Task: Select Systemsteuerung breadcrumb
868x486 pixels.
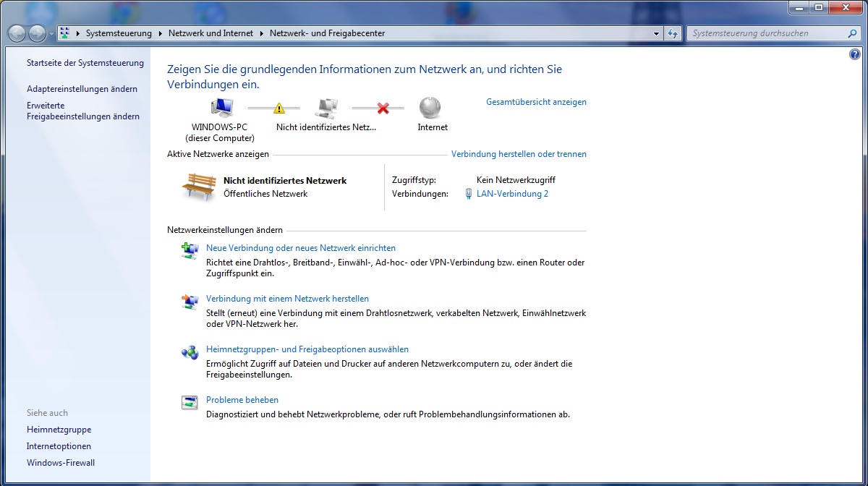Action: tap(119, 33)
